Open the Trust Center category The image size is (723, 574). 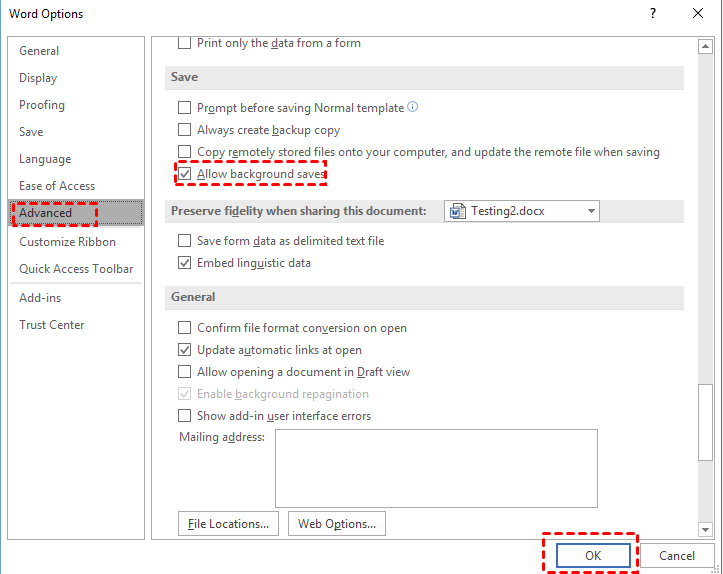coord(76,325)
